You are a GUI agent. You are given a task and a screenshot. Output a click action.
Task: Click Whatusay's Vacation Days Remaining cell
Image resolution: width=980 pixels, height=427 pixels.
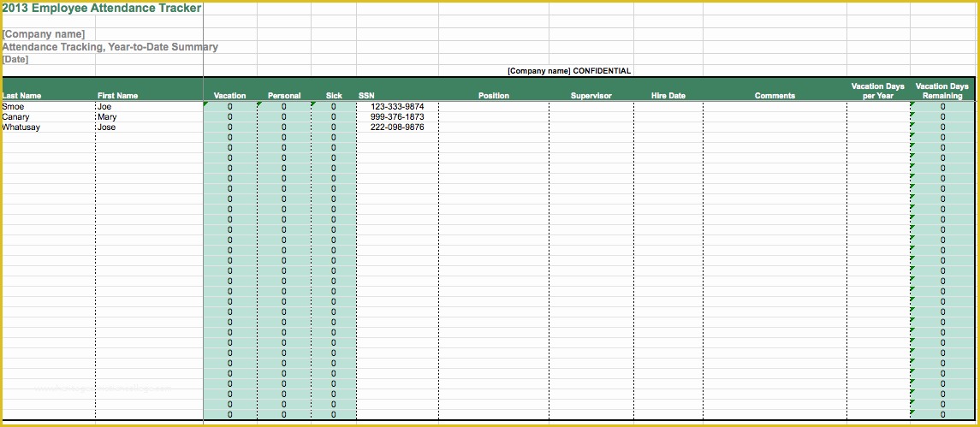pyautogui.click(x=943, y=127)
